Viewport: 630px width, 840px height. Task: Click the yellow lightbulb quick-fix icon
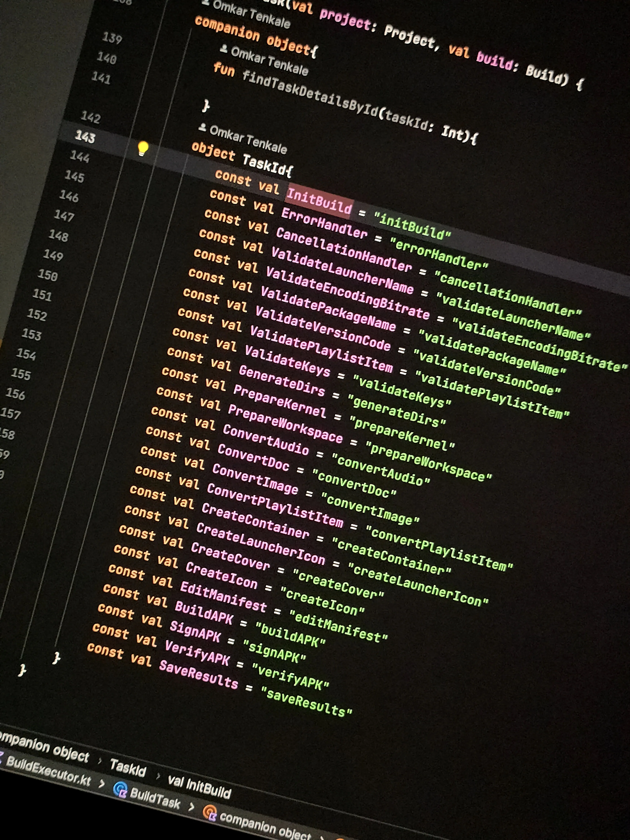[x=143, y=148]
